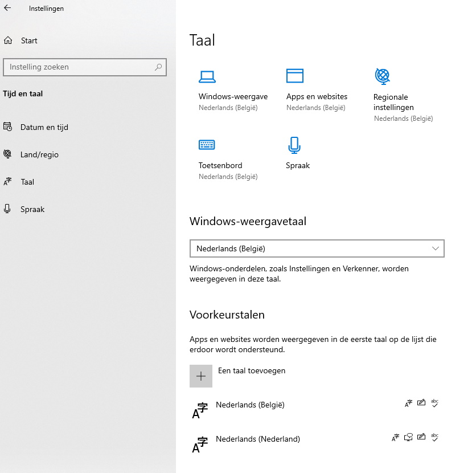
Task: Click Nederlands (België) under Regionale instellingen
Action: point(404,119)
